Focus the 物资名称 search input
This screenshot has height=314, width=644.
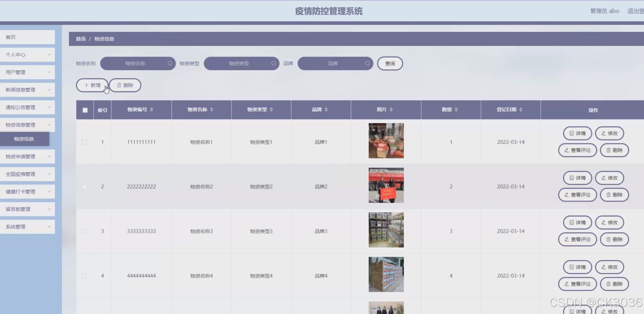pyautogui.click(x=137, y=63)
